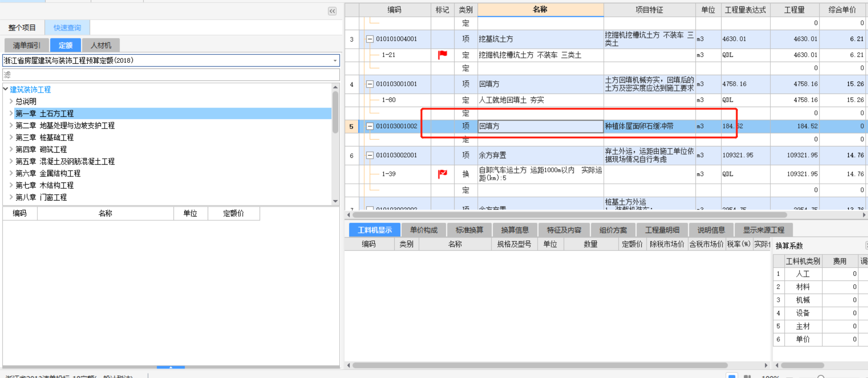Click the 回填方 name cell in row 5
Image resolution: width=868 pixels, height=378 pixels.
pyautogui.click(x=540, y=126)
